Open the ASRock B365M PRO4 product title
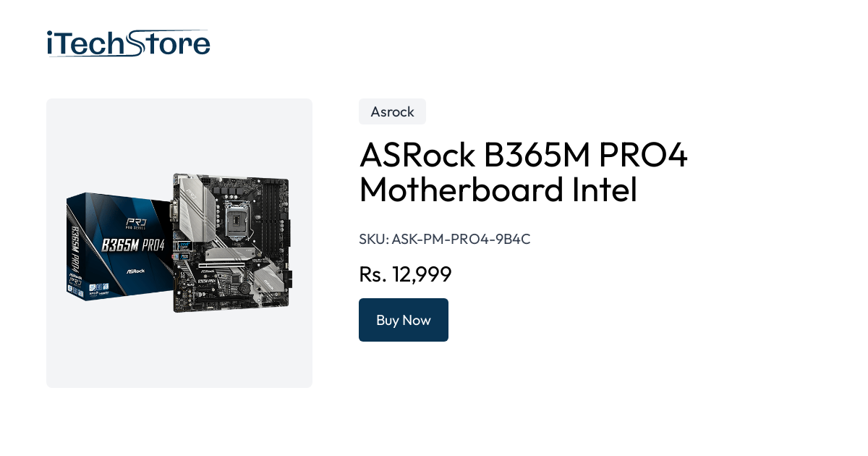Screen dimensions: 868x456 [523, 172]
